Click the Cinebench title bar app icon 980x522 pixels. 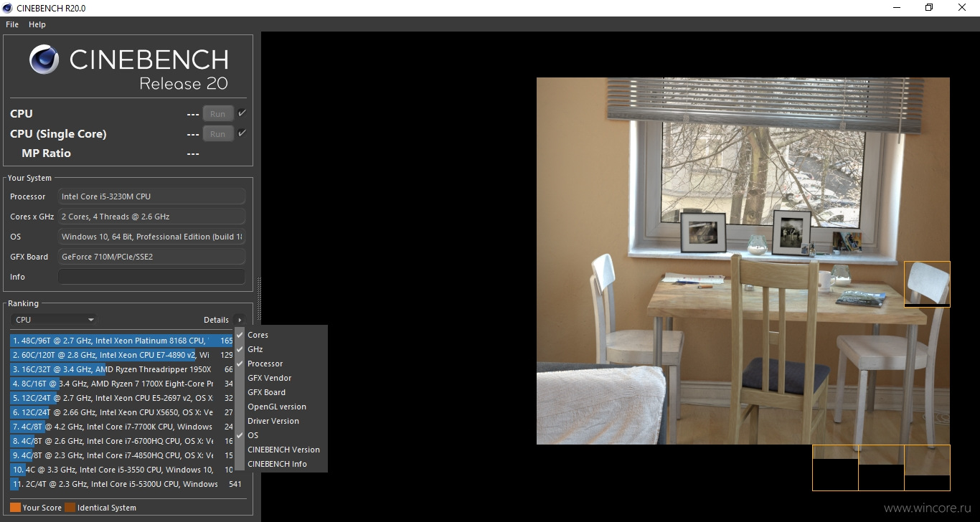coord(8,8)
